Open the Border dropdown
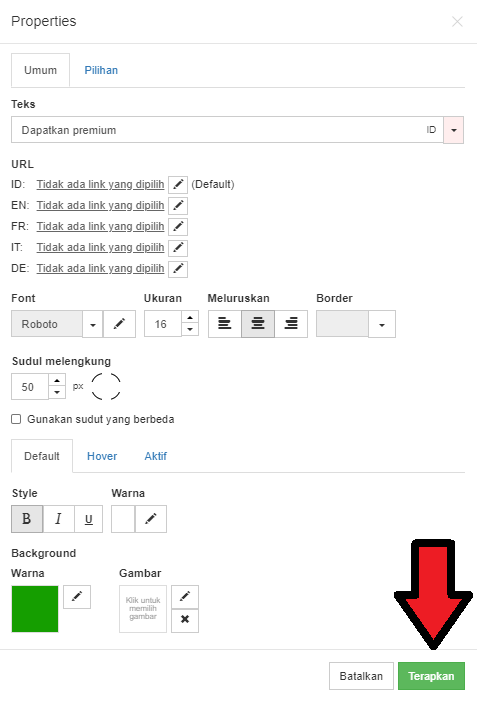The height and width of the screenshot is (701, 477). pos(382,324)
